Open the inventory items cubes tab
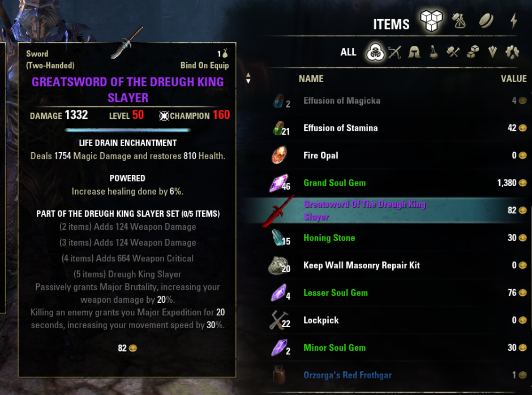 tap(431, 21)
